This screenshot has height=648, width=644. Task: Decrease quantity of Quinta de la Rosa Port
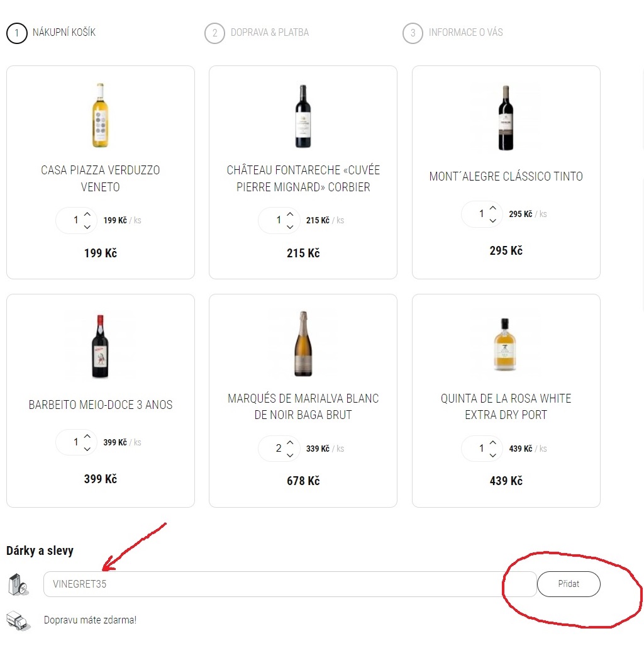point(493,455)
